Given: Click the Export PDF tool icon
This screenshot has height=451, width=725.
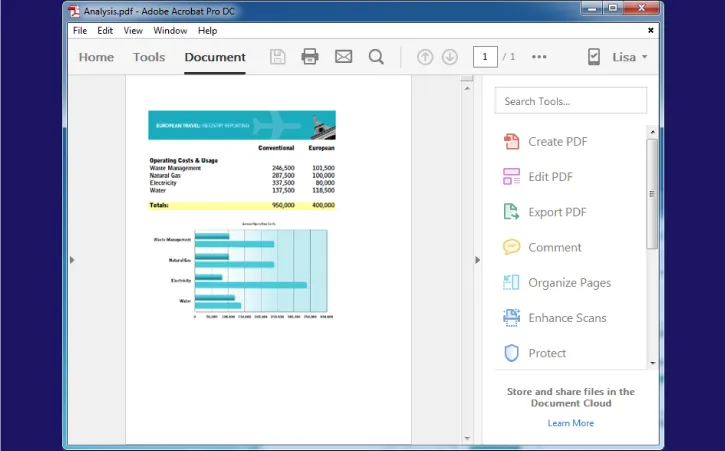Looking at the screenshot, I should (x=511, y=212).
